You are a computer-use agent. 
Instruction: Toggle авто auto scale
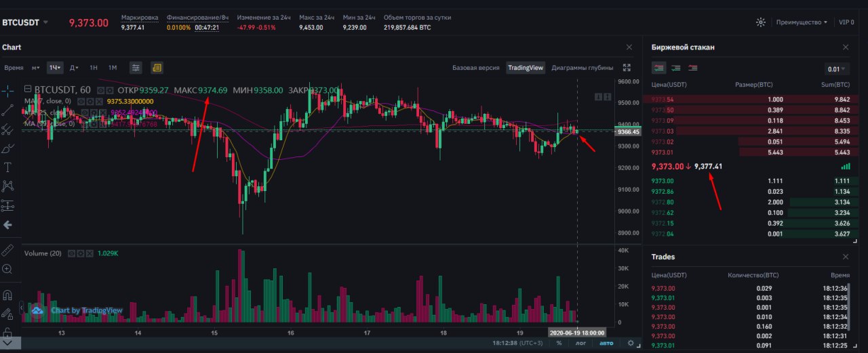606,344
